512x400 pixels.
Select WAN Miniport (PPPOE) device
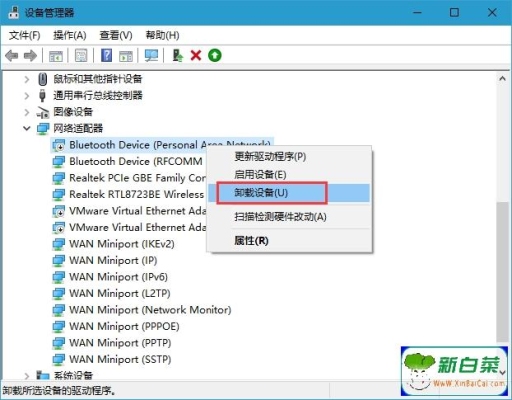click(x=124, y=326)
